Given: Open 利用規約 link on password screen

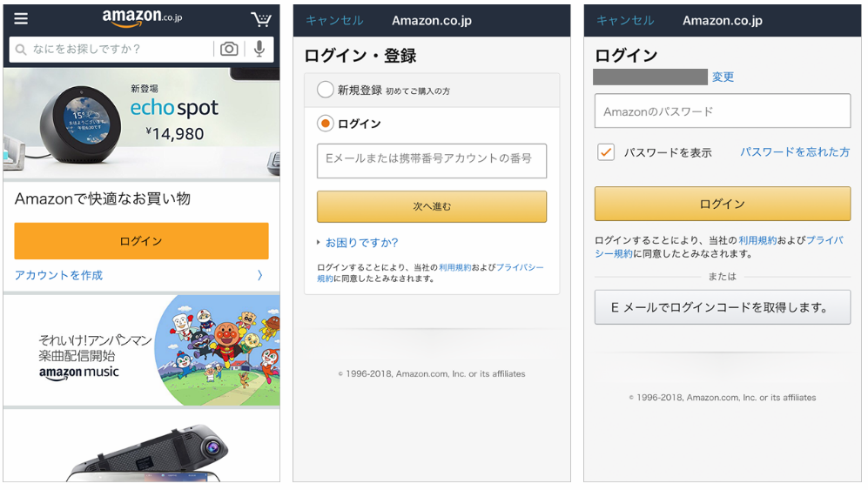Looking at the screenshot, I should pyautogui.click(x=757, y=240).
